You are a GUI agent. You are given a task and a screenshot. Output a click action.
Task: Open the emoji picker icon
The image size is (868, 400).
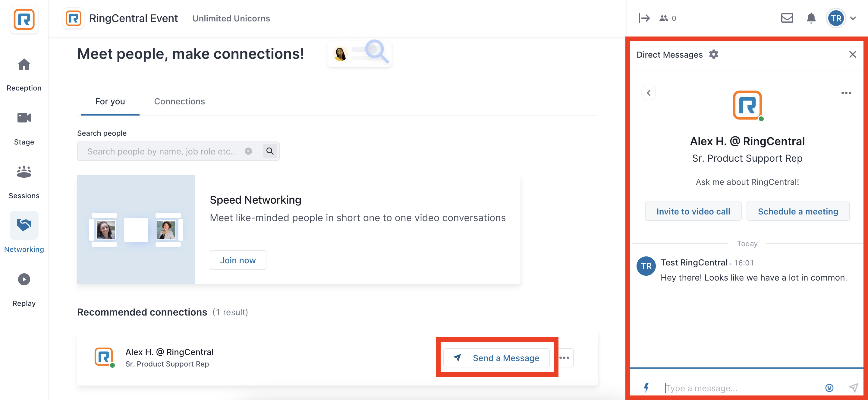[829, 388]
